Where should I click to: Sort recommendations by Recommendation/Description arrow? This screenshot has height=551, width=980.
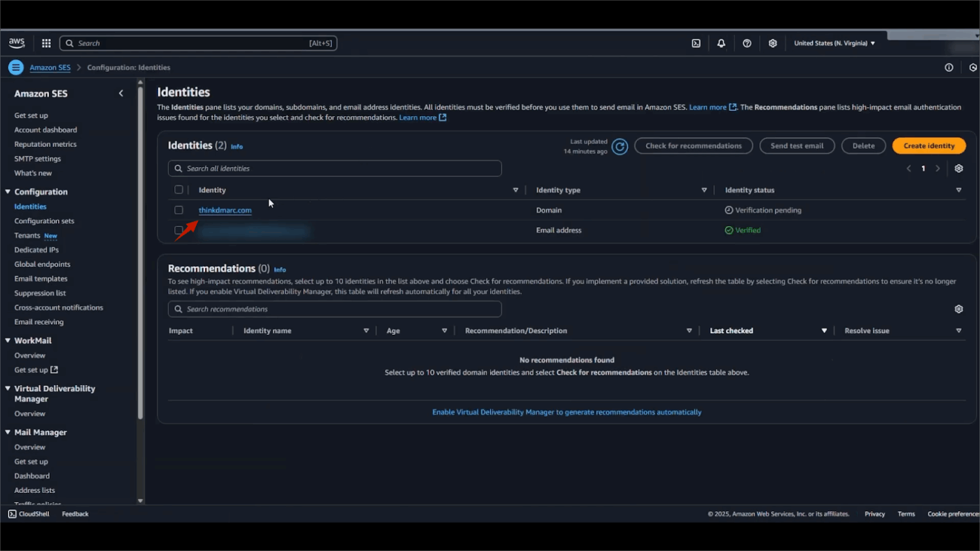(689, 331)
